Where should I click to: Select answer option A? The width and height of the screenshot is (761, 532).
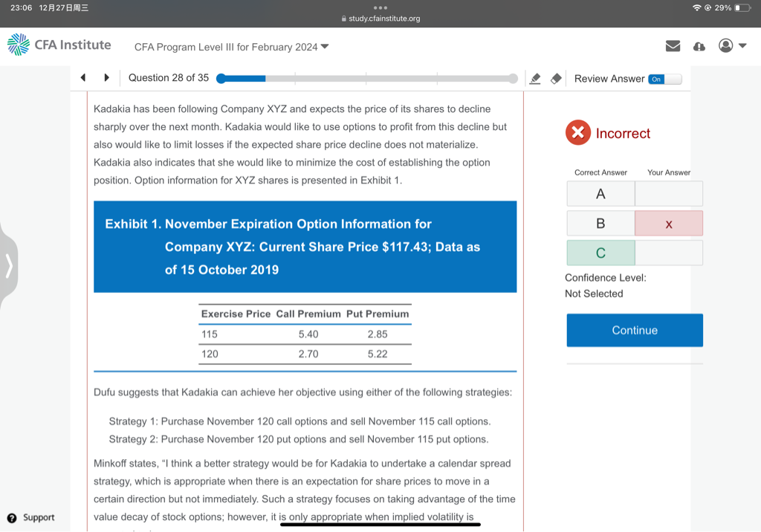[600, 194]
